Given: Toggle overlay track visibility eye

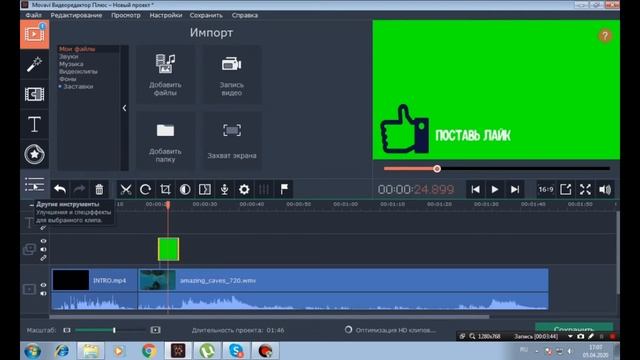Looking at the screenshot, I should [43, 241].
